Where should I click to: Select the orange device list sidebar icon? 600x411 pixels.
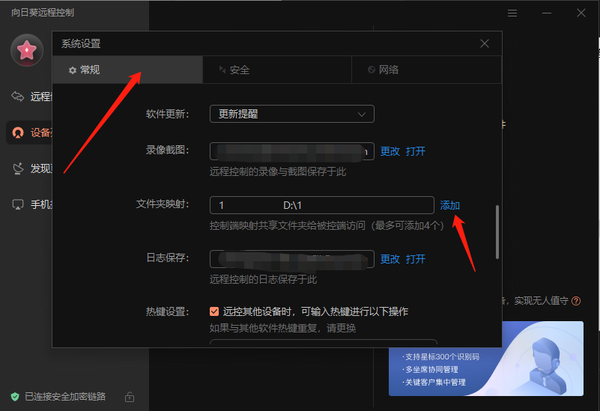18,132
